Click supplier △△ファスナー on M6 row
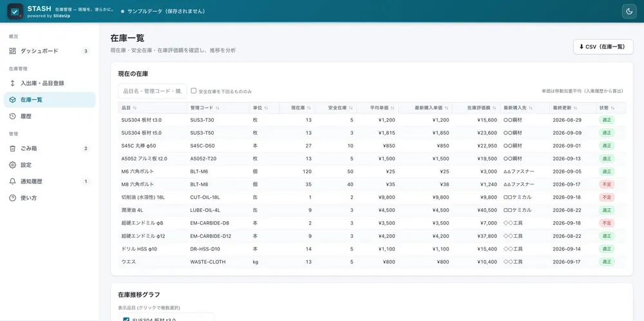 [518, 171]
